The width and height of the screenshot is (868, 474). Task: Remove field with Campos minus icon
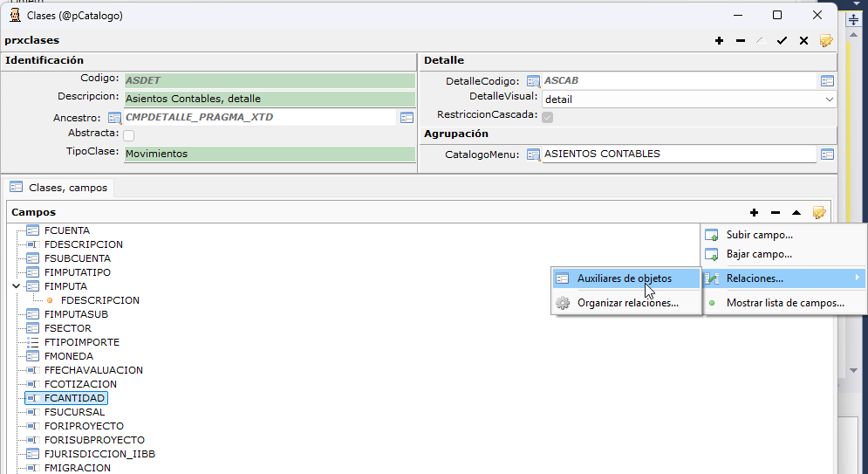pos(775,213)
